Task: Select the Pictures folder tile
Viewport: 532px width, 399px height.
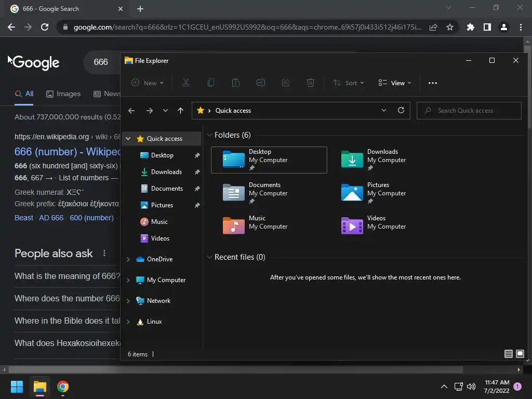Action: click(x=388, y=193)
